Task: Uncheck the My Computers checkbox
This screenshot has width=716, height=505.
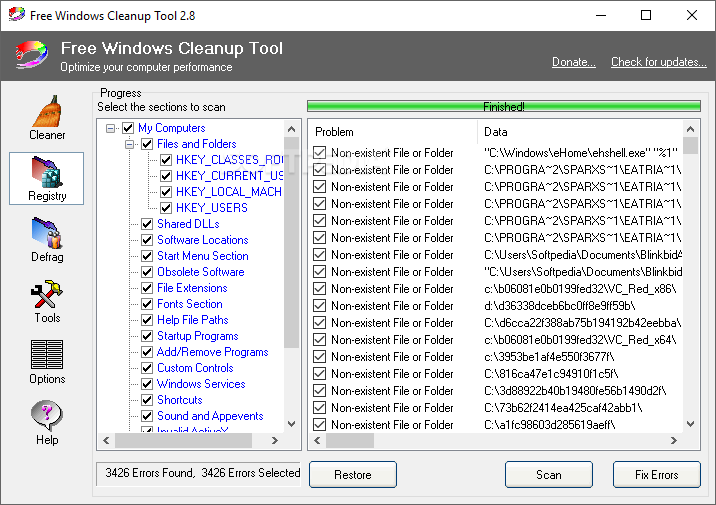Action: 128,128
